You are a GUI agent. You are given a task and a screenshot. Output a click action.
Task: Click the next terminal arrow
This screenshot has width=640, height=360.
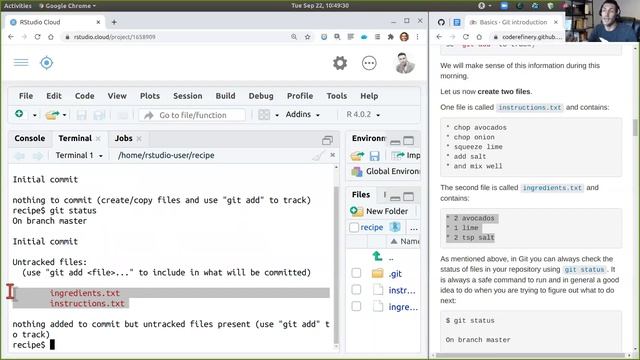pyautogui.click(x=38, y=156)
